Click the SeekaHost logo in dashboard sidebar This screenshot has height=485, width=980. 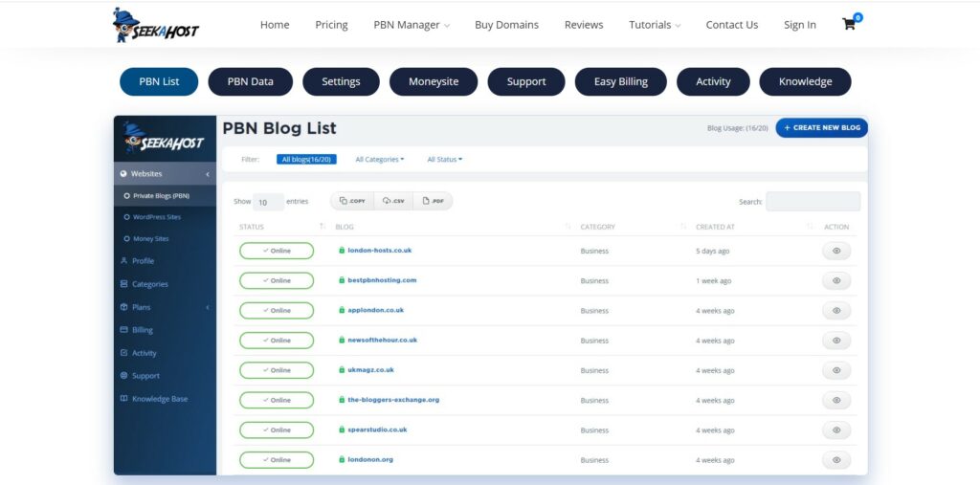pyautogui.click(x=165, y=138)
